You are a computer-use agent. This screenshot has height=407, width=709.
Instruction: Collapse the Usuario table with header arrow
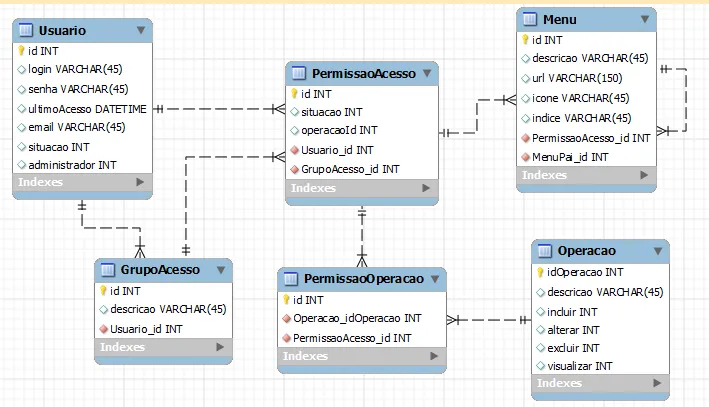[x=141, y=31]
